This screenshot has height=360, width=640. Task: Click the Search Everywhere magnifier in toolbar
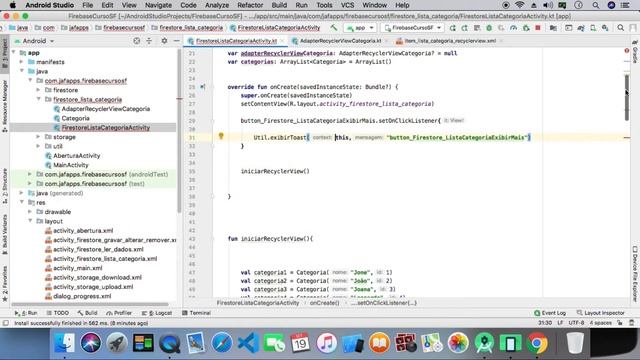[x=620, y=28]
